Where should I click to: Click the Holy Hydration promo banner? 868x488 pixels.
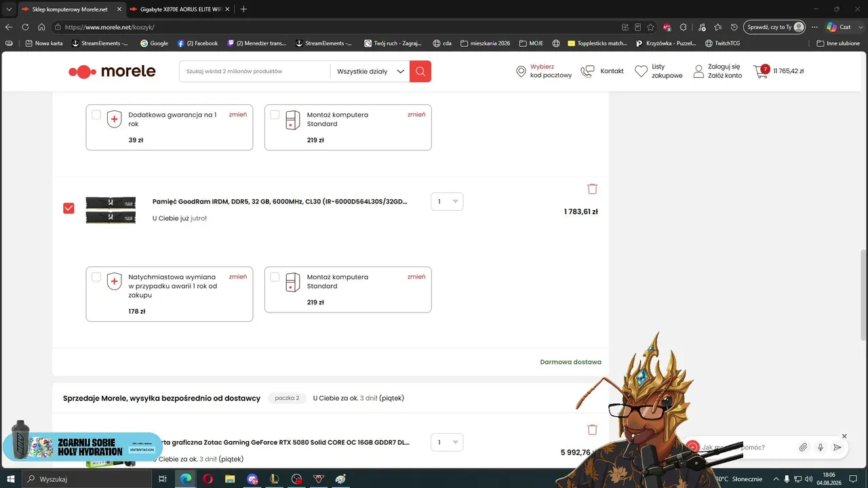(x=83, y=446)
